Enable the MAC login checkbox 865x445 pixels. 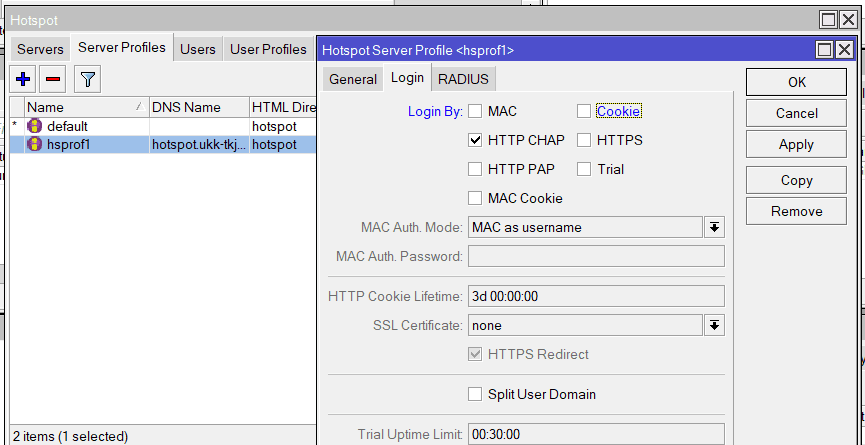tap(475, 111)
